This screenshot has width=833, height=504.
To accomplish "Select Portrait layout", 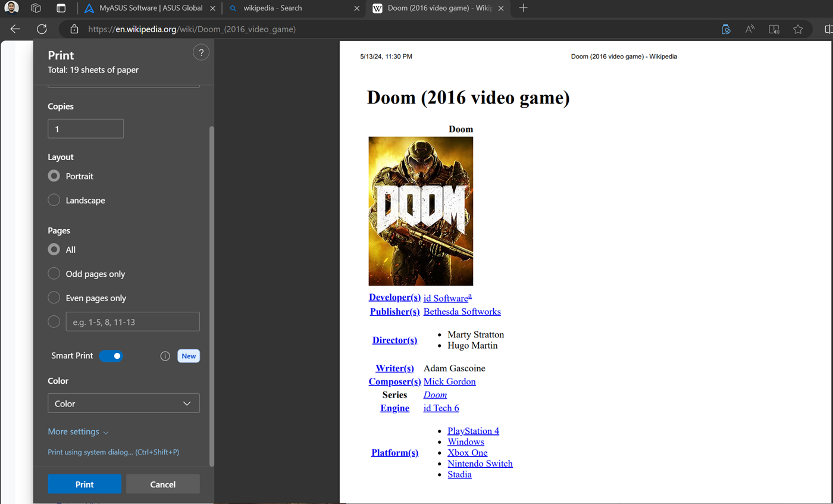I will (x=54, y=176).
